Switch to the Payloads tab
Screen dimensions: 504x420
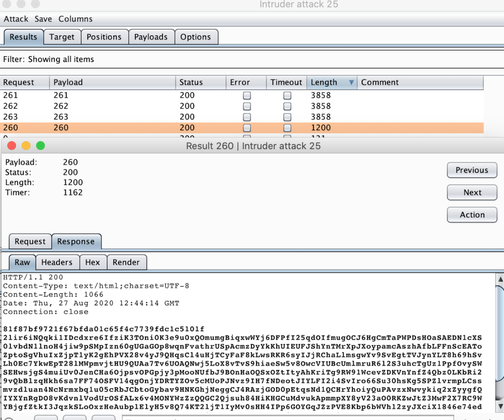[151, 37]
